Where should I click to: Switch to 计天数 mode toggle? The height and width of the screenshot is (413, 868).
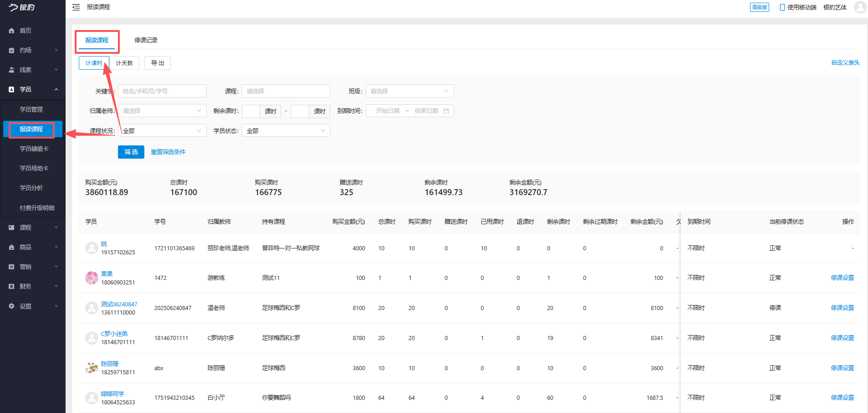click(x=124, y=63)
